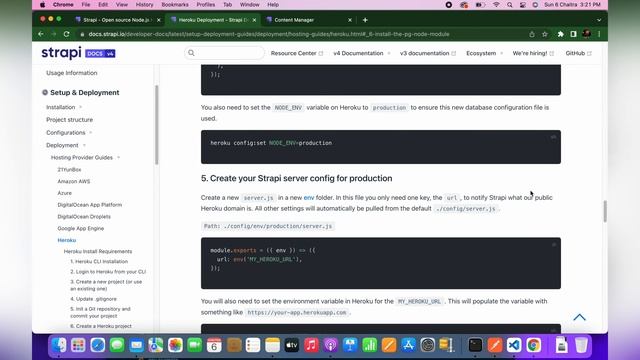Copy the module.exports server.js code block
The height and width of the screenshot is (360, 640).
coord(553,244)
